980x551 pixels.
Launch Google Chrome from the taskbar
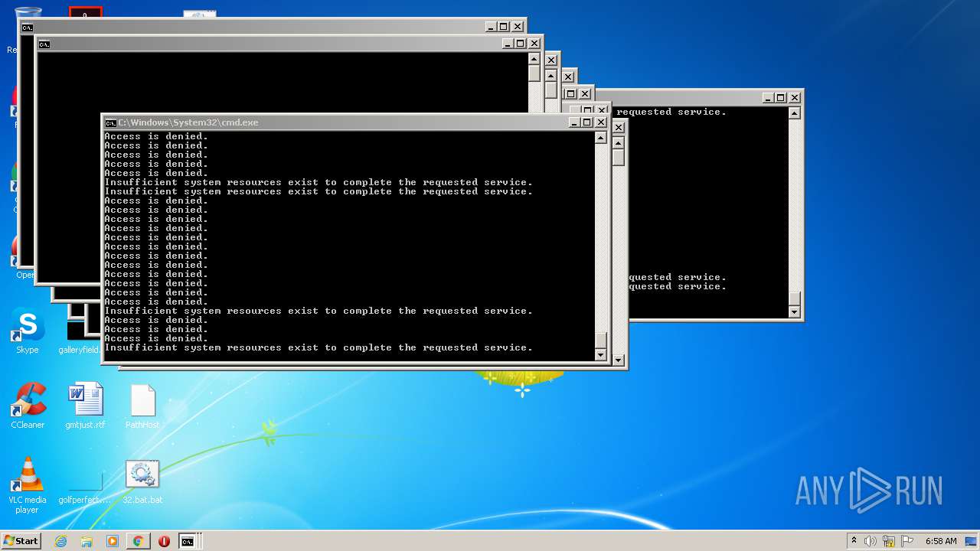coord(139,541)
